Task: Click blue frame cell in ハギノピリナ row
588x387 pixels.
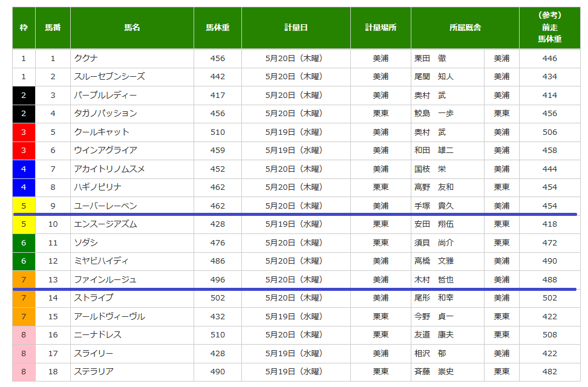Action: pos(24,187)
